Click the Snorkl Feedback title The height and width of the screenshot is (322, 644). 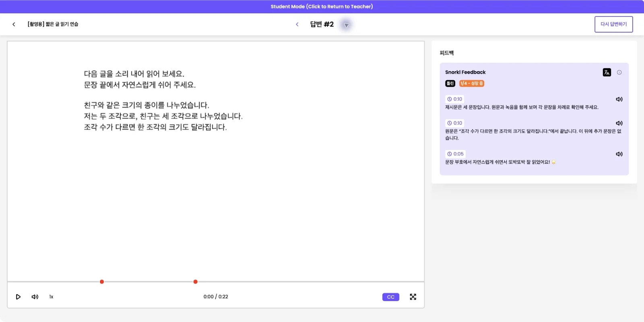tap(465, 72)
